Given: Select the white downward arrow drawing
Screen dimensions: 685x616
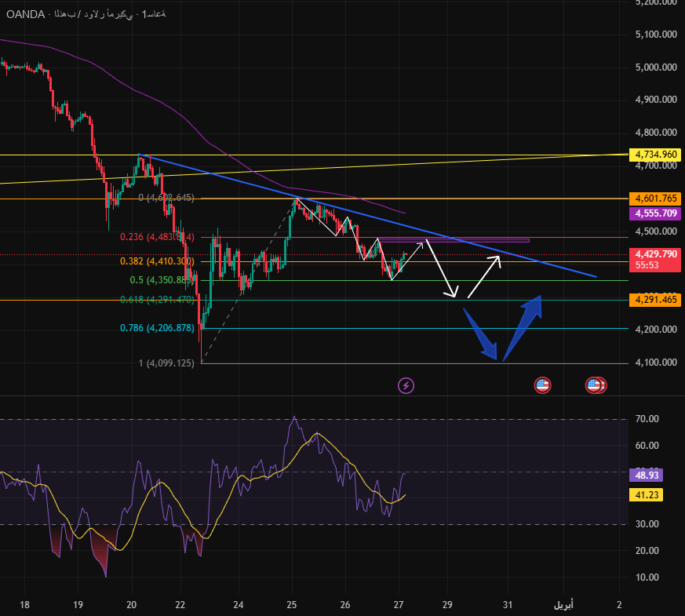Looking at the screenshot, I should (x=441, y=268).
